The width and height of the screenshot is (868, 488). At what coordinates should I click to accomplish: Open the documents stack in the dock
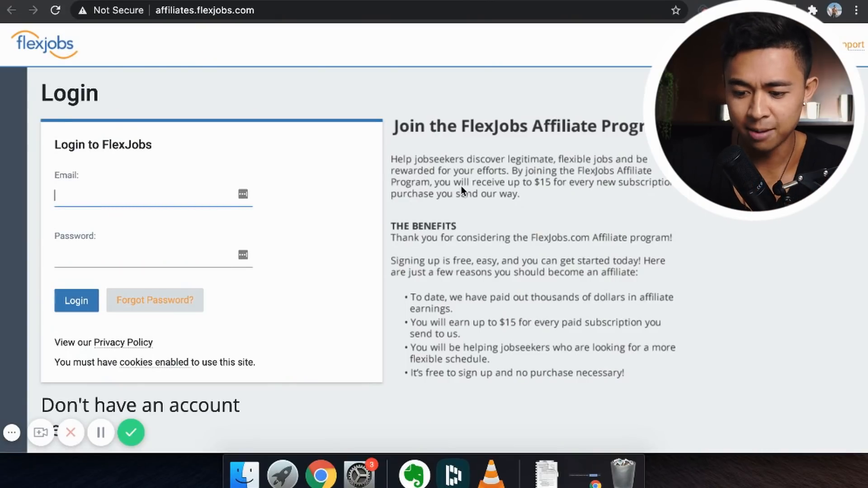(547, 474)
